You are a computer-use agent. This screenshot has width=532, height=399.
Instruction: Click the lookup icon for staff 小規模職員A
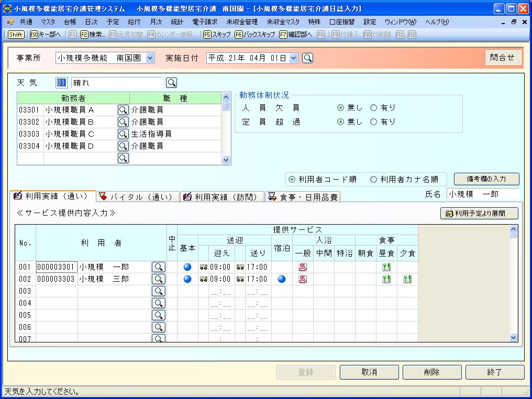click(123, 110)
